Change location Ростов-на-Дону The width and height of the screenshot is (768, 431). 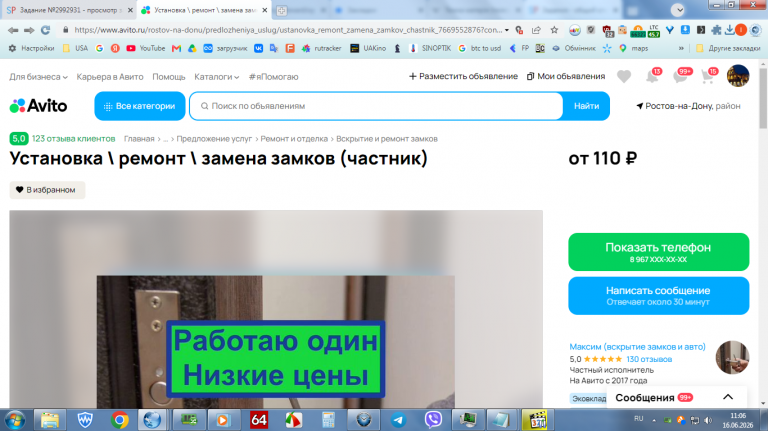(688, 106)
